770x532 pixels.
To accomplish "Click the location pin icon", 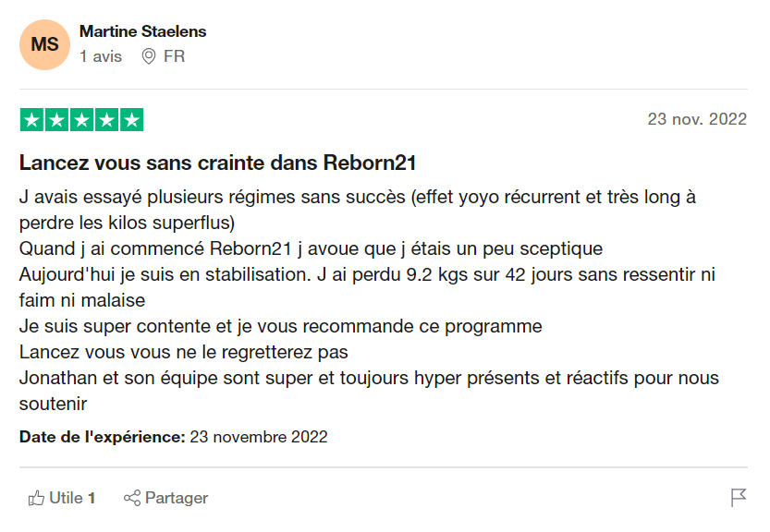I will tap(148, 56).
